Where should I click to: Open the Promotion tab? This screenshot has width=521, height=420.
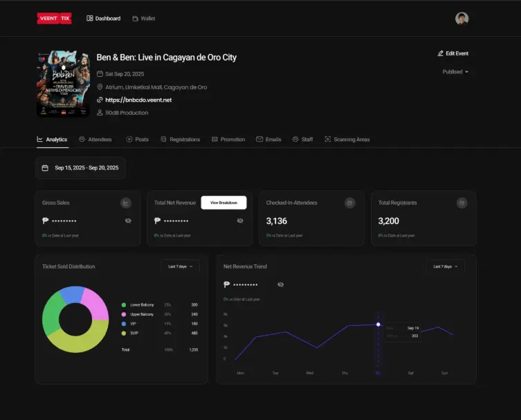pyautogui.click(x=228, y=139)
